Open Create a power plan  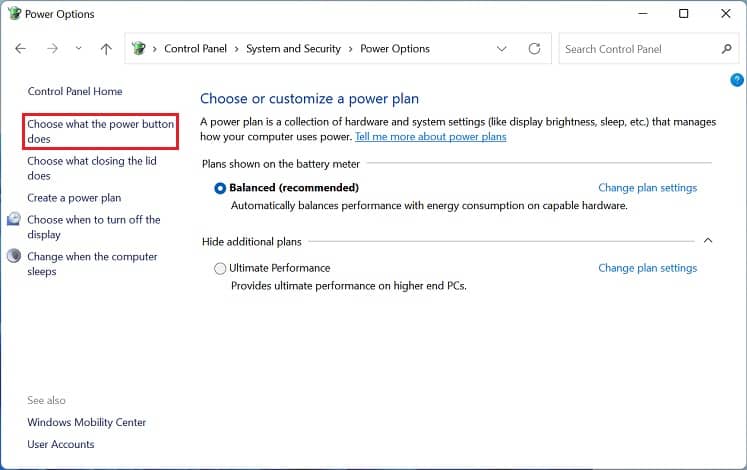(x=74, y=198)
